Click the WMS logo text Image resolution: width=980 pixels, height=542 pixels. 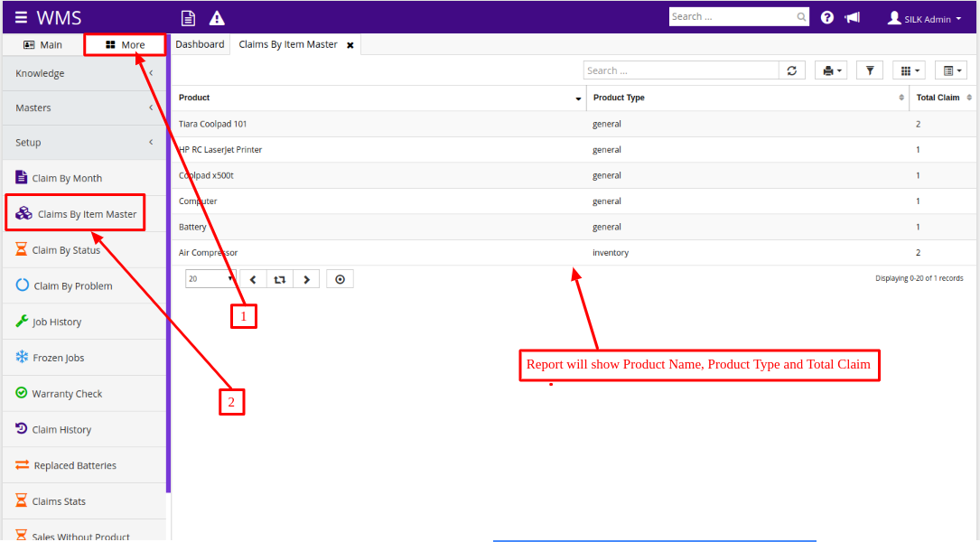click(59, 17)
